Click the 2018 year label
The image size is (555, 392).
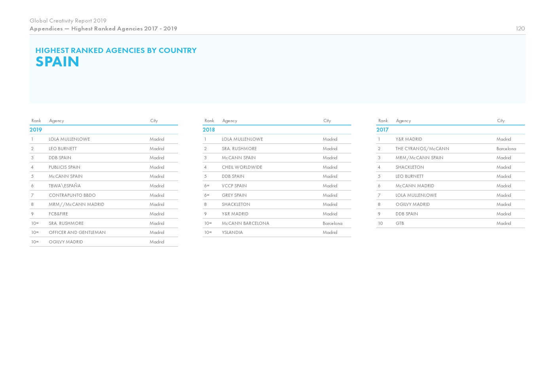[x=208, y=130]
